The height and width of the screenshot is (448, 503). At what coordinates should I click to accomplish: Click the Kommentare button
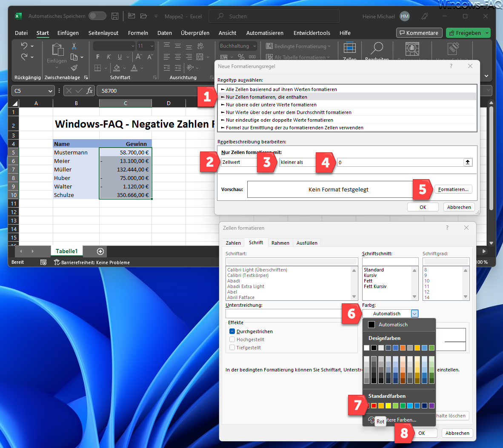pyautogui.click(x=419, y=33)
